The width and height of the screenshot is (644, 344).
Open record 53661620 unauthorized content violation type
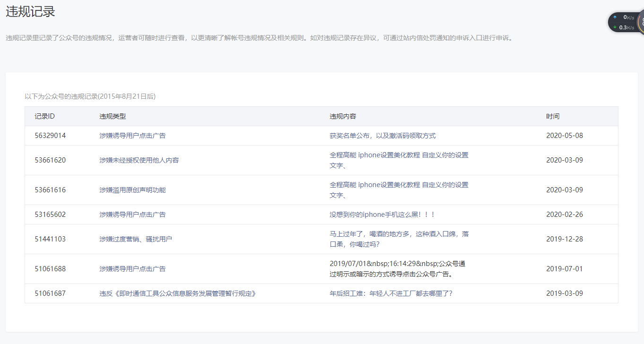(x=139, y=160)
